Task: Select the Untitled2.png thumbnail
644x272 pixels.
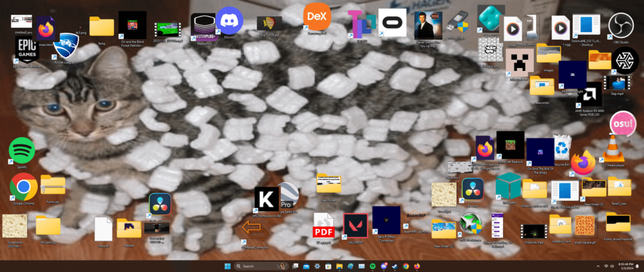Action: [21, 21]
